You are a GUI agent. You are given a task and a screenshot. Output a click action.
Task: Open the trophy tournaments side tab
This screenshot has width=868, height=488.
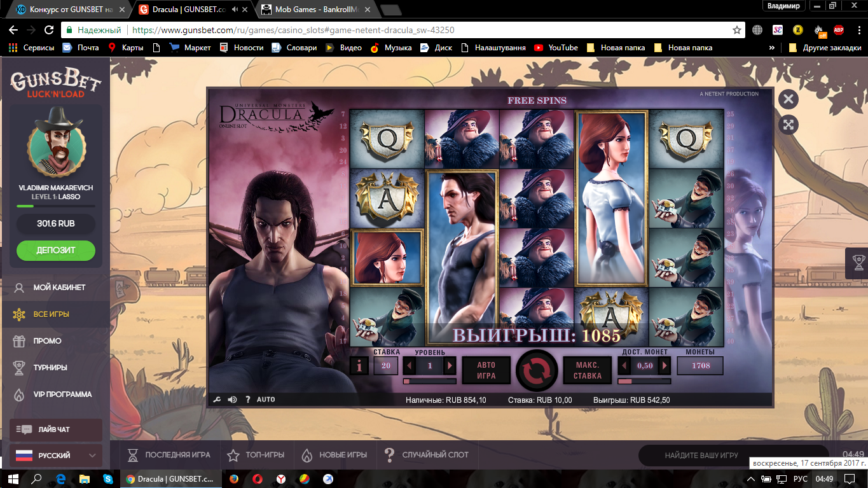point(857,263)
